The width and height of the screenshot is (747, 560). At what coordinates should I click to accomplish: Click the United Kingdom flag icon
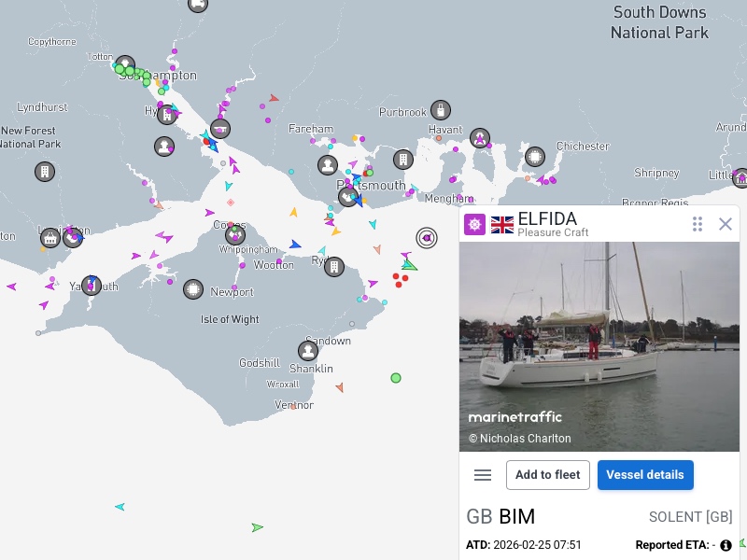tap(502, 225)
